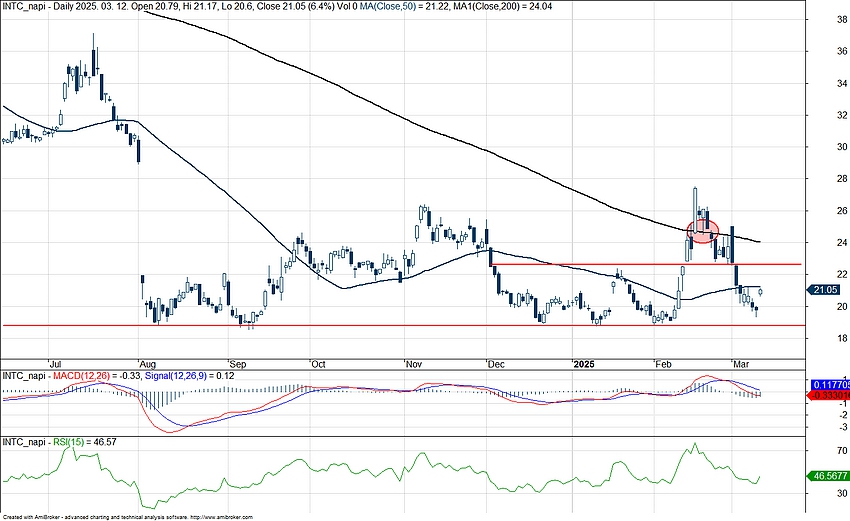Viewport: 850px width, 521px height.
Task: Select the RSI(15) = 46.57 indicator label
Action: [85, 442]
